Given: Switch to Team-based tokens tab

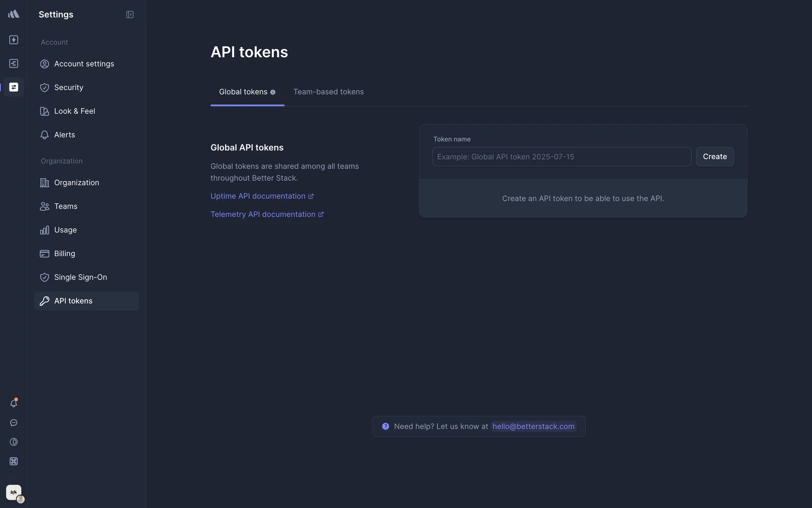Looking at the screenshot, I should (x=328, y=92).
